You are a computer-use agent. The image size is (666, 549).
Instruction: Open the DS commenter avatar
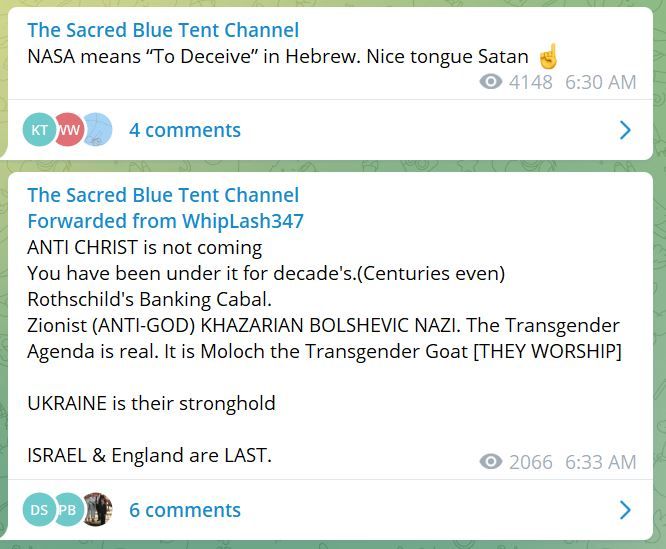coord(39,510)
